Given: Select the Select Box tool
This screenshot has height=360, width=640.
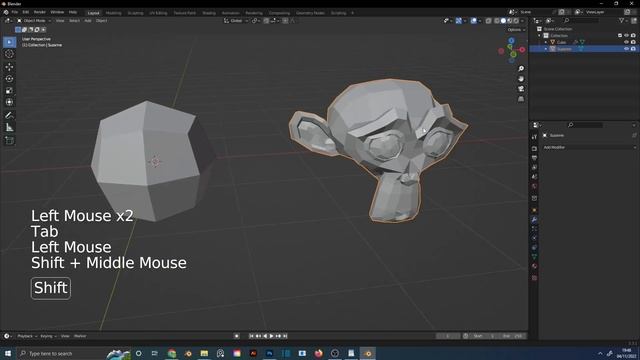Looking at the screenshot, I should (x=9, y=42).
